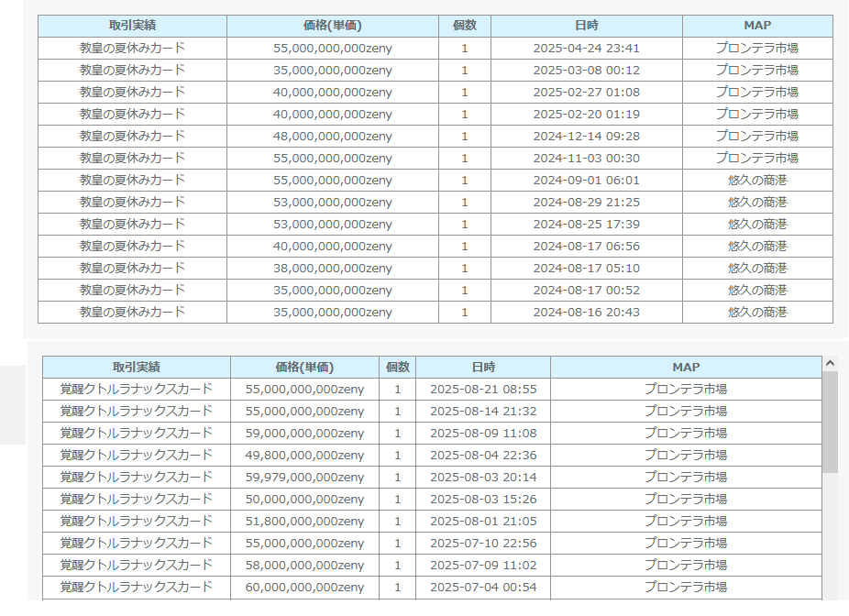This screenshot has width=849, height=616.
Task: Click price 49,800,000,000zeny
Action: [304, 456]
